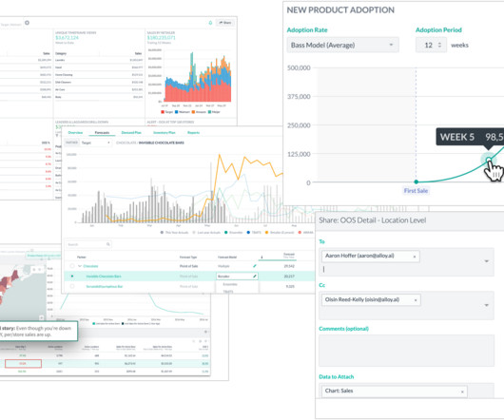Click the zoom-in plus button on the map

pos(42,317)
